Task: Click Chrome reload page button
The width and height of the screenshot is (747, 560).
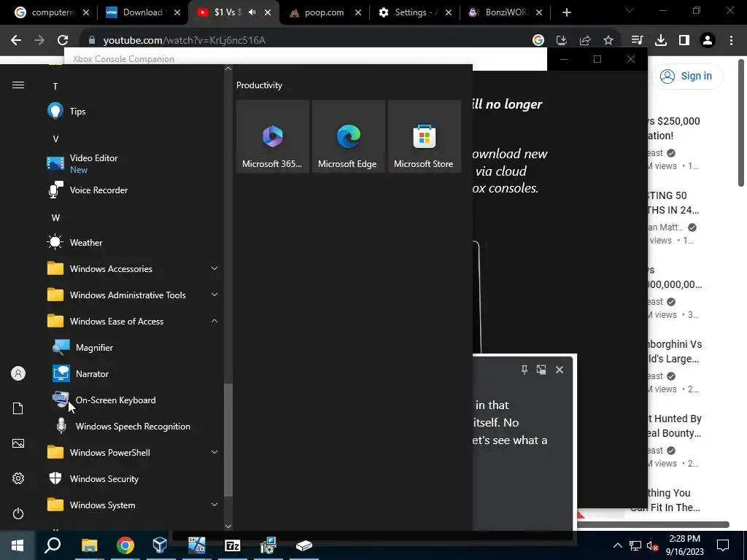Action: (x=63, y=40)
